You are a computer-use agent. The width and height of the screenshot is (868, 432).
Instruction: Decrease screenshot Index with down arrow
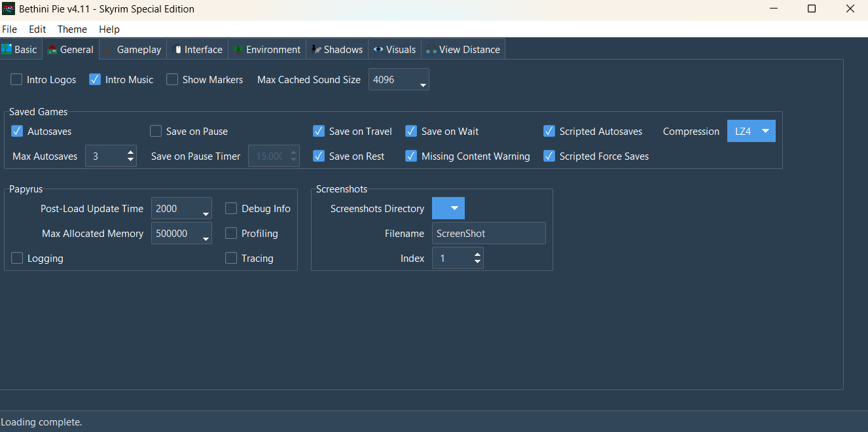[x=477, y=262]
